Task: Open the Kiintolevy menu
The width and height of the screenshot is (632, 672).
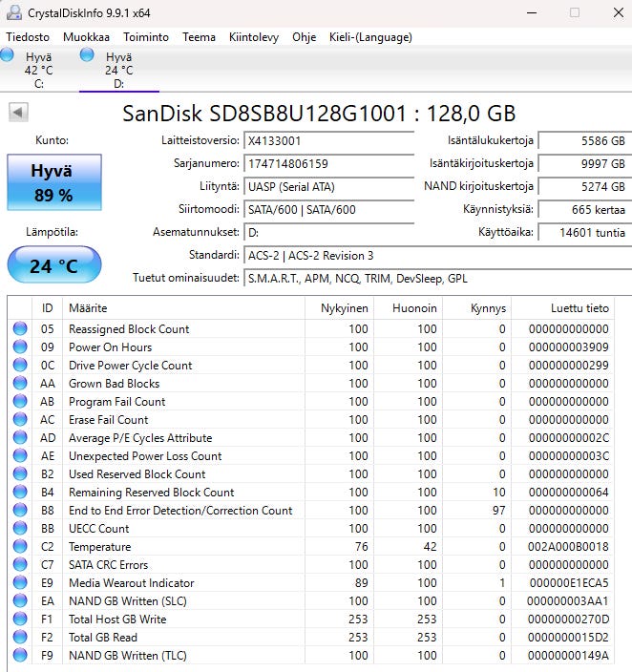Action: pos(254,37)
